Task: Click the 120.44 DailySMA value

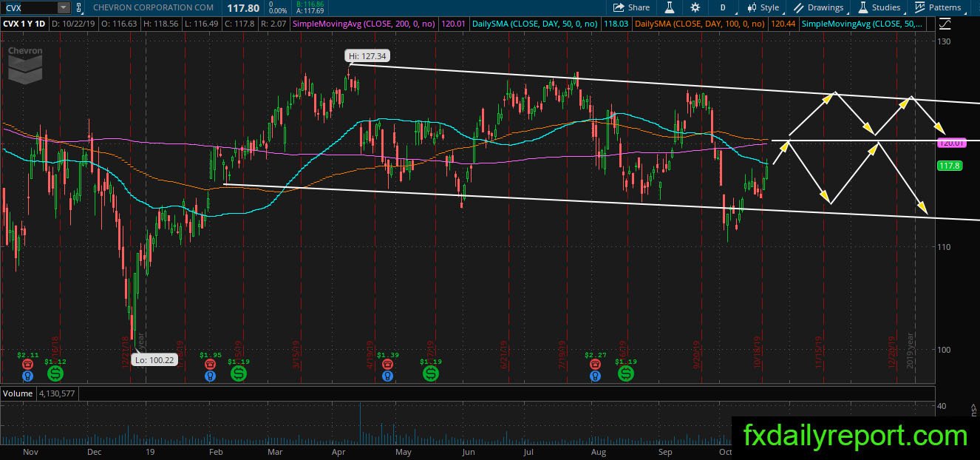Action: (783, 24)
